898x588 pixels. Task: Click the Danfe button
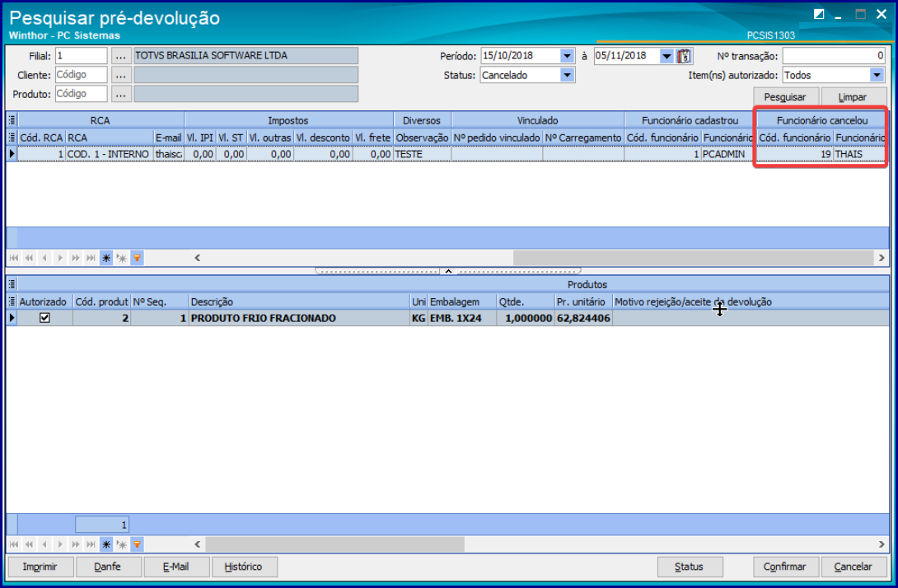[x=108, y=567]
